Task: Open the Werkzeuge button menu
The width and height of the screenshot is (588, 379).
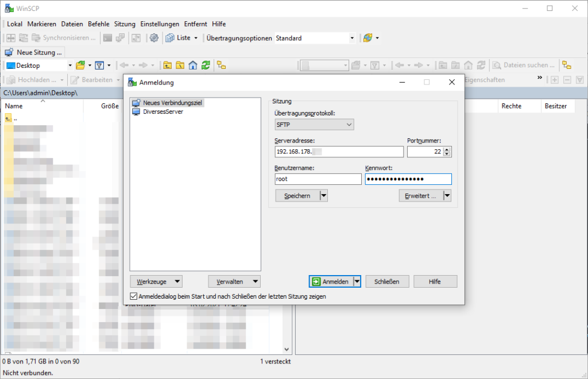Action: click(x=156, y=281)
